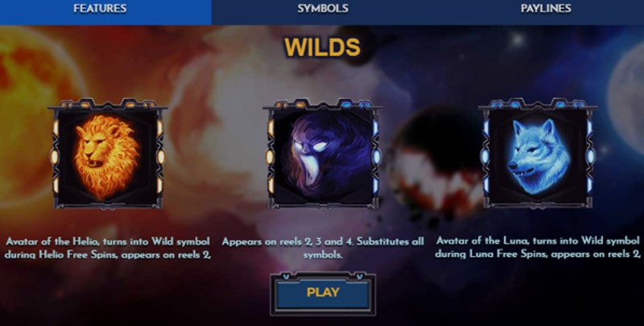Click the blue gem on wolf frame's right side
The width and height of the screenshot is (644, 326).
[591, 156]
